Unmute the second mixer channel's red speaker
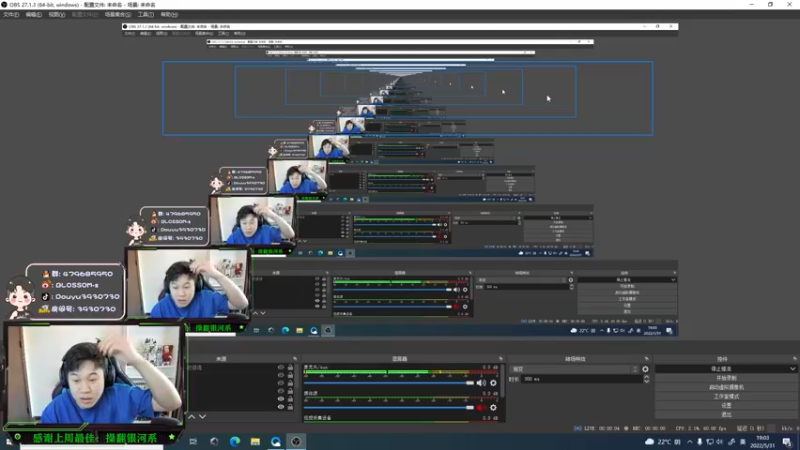Viewport: 800px width, 450px height. (x=481, y=408)
